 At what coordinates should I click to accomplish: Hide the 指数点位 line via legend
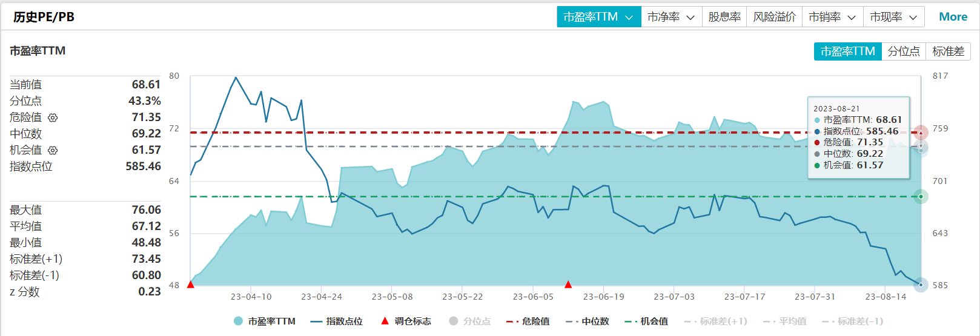tap(336, 321)
